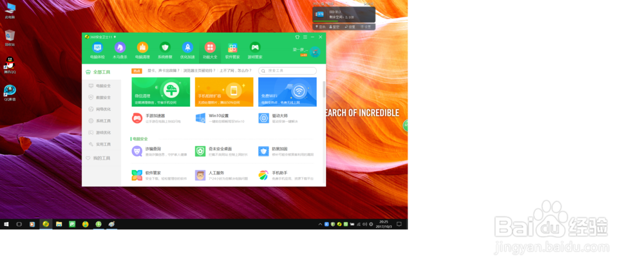Select 实用工具 sidebar category
The width and height of the screenshot is (644, 269).
pos(102,144)
